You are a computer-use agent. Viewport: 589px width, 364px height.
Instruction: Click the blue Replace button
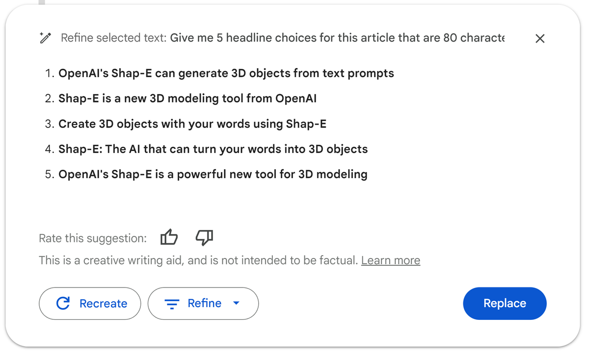click(x=505, y=303)
